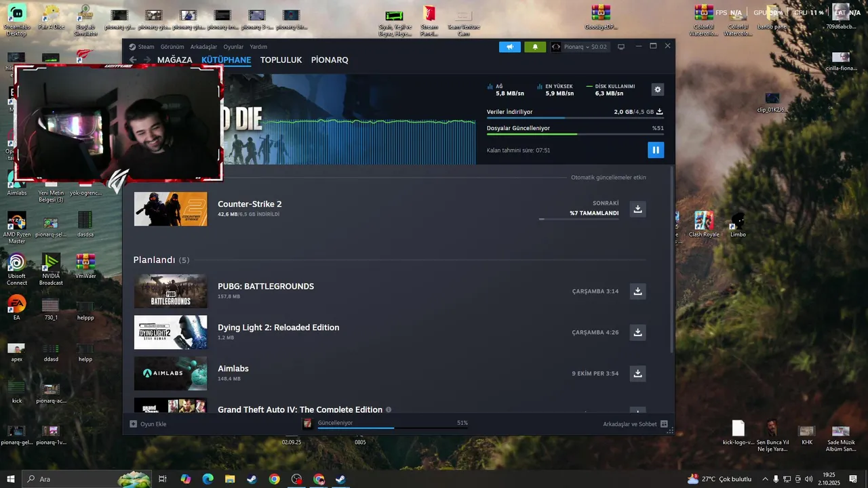This screenshot has height=488, width=868.
Task: Open the Görünüm menu
Action: tap(172, 47)
